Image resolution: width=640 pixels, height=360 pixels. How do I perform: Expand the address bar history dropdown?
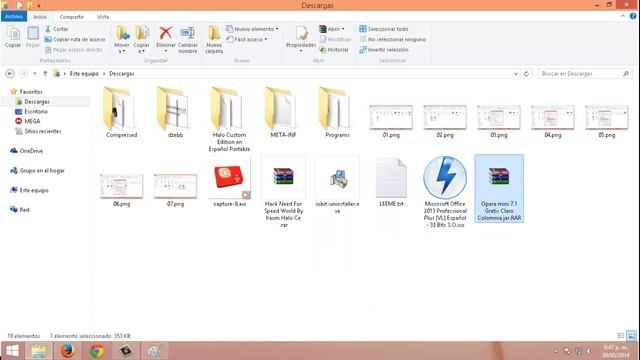tap(516, 74)
